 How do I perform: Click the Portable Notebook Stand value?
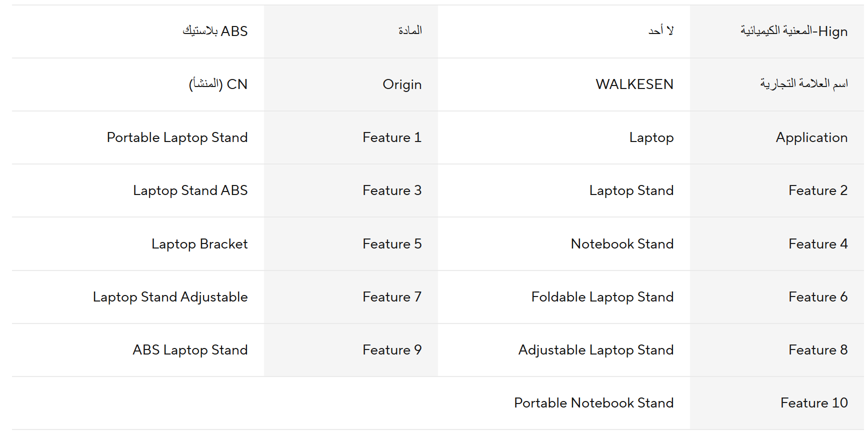click(593, 403)
